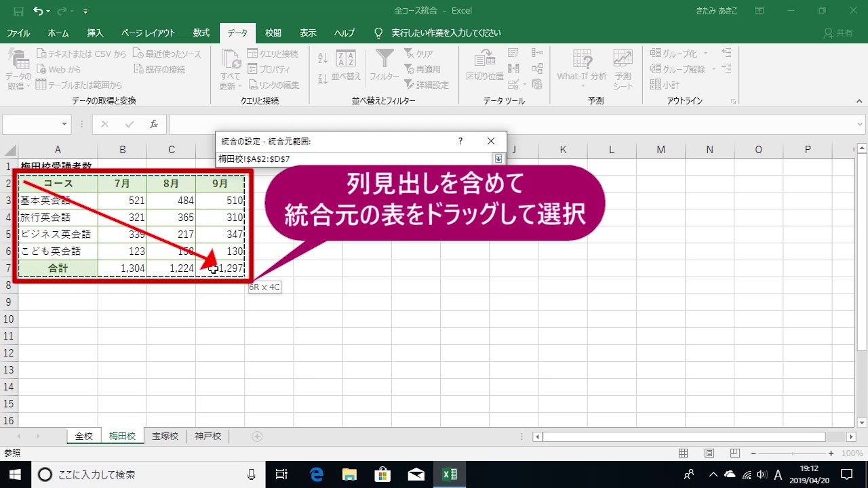Screen dimensions: 868x488
Task: Click テーブルまたは範囲から
Action: [79, 85]
